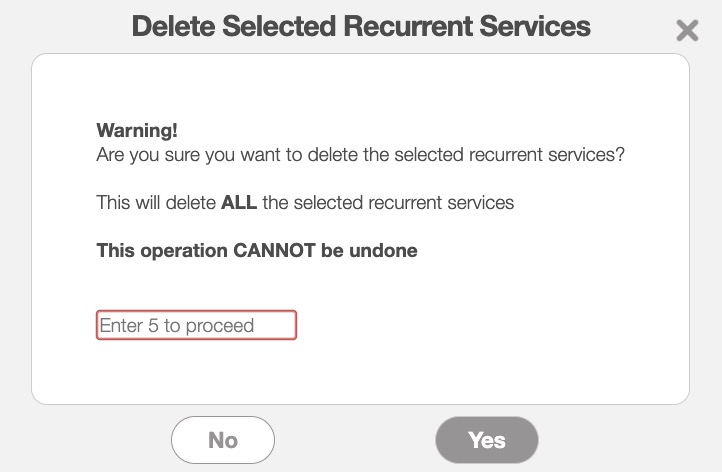Click the bold word "ALL"
The image size is (722, 472).
point(239,203)
